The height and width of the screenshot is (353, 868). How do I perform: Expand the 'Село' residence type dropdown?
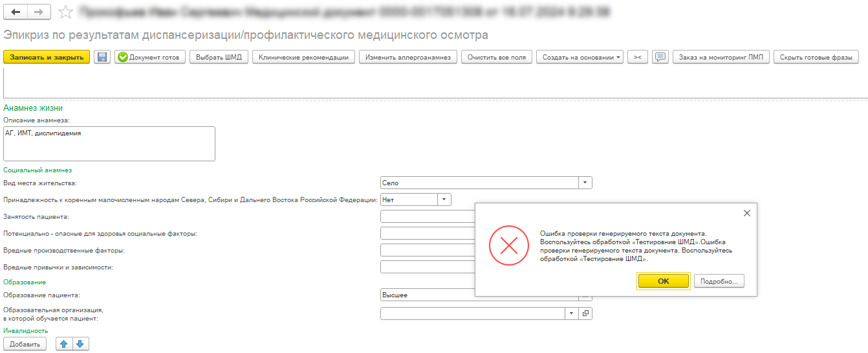(x=585, y=183)
